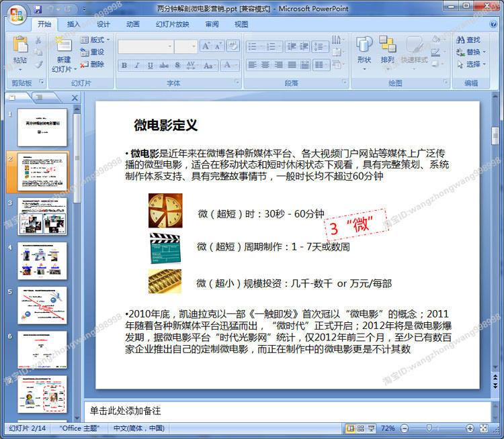Increase font size with larger A icon
Image resolution: width=504 pixels, height=439 pixels.
tap(206, 46)
